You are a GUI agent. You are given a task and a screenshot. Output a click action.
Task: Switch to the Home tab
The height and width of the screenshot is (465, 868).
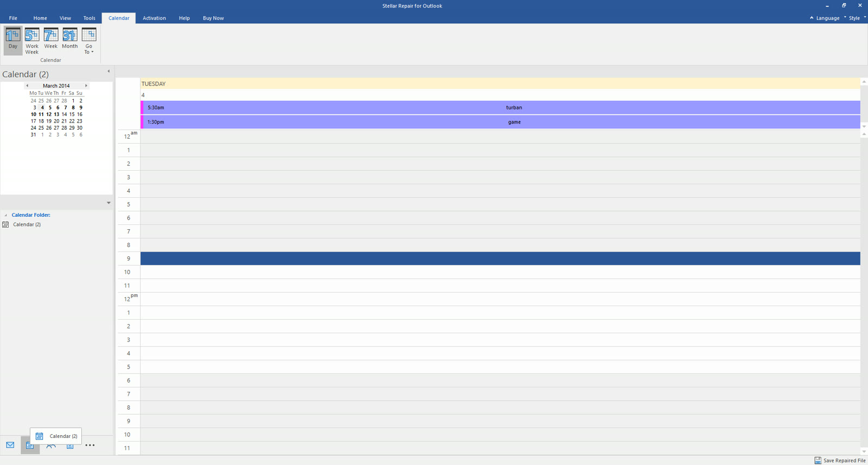point(40,18)
